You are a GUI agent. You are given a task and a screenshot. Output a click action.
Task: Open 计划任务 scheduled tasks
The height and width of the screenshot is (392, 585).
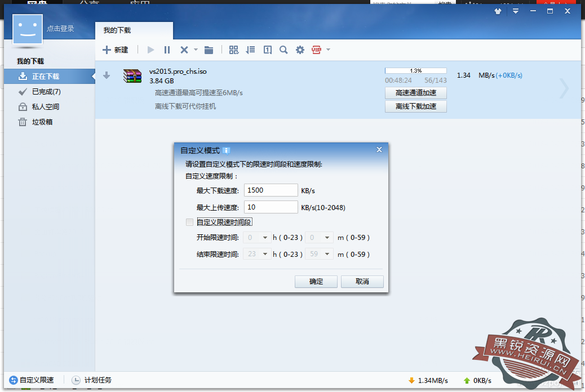[91, 380]
